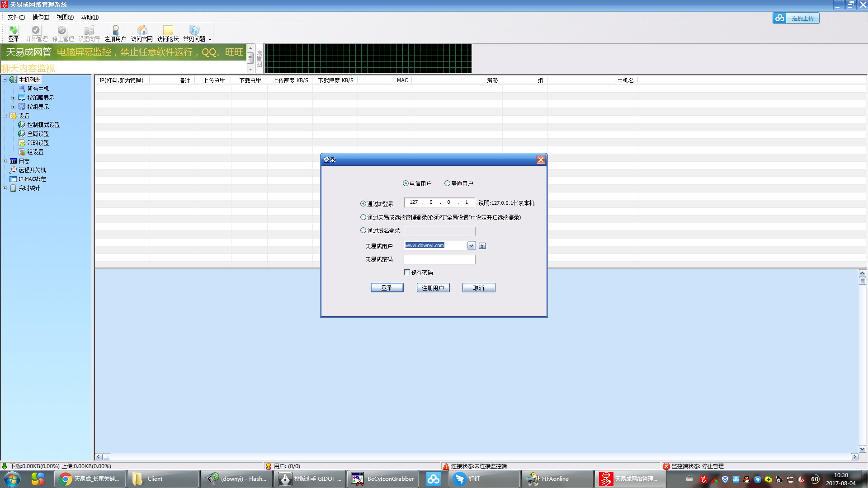Expand the 按策略显示 tree node
Viewport: 868px width, 488px height.
coord(13,98)
